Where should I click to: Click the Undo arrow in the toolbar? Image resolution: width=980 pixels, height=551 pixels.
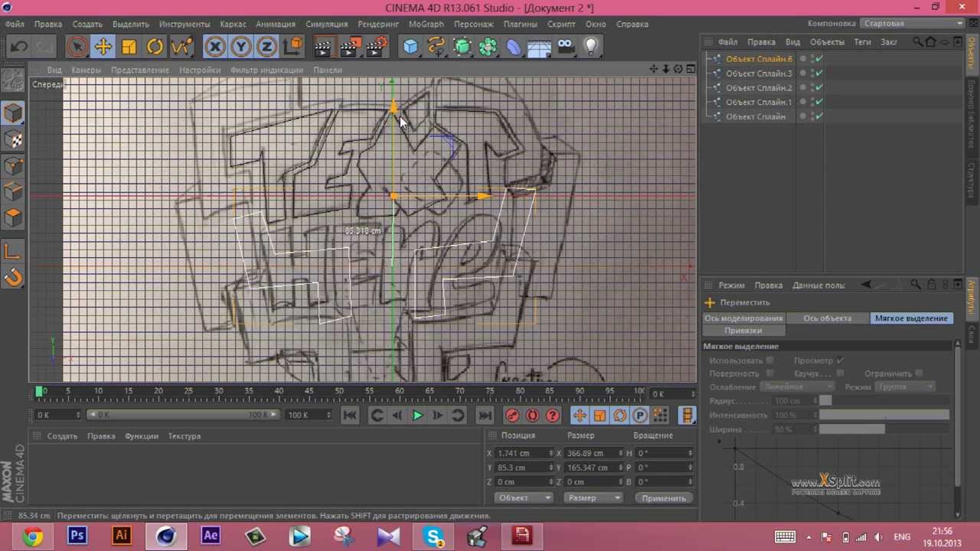point(18,47)
